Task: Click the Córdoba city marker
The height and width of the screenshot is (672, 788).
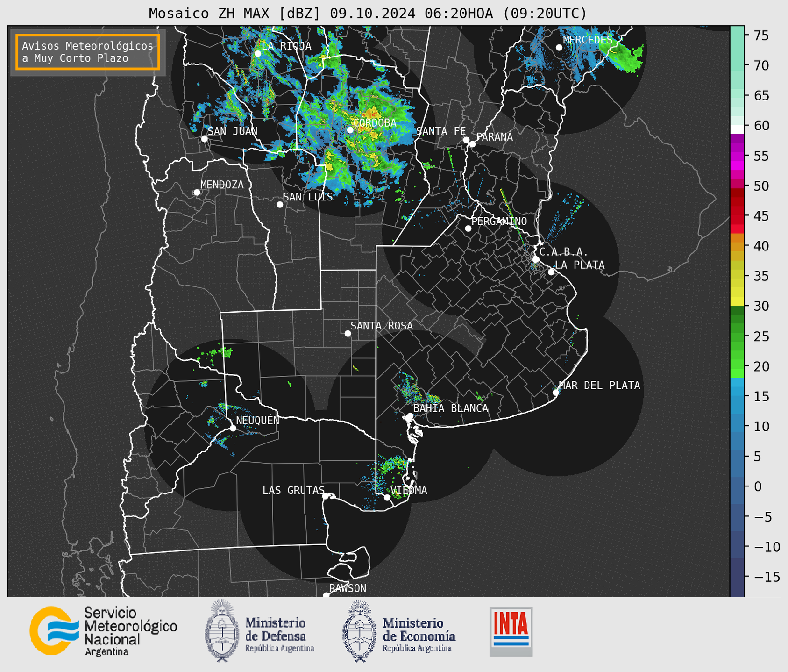Action: 350,130
